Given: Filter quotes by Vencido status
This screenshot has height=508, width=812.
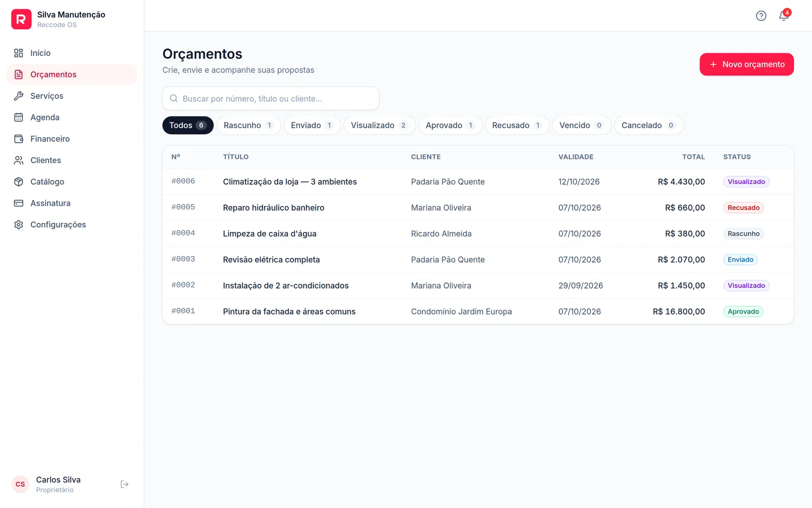Looking at the screenshot, I should point(582,125).
